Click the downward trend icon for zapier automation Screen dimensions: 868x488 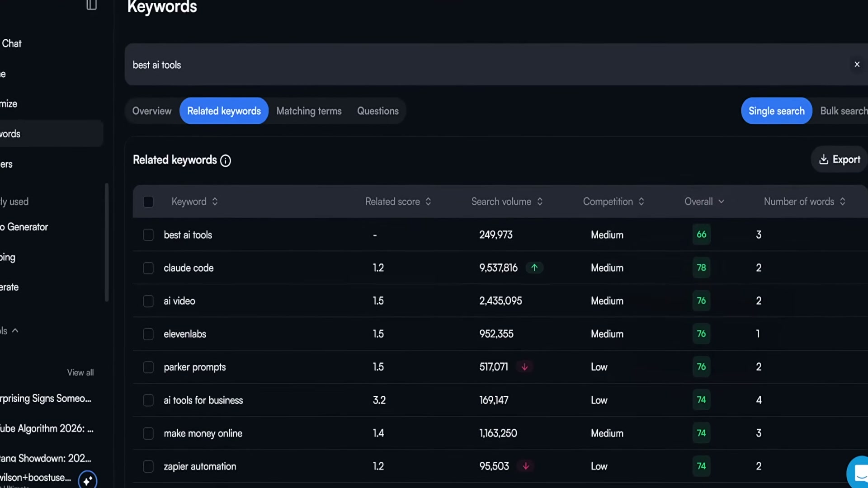tap(525, 466)
